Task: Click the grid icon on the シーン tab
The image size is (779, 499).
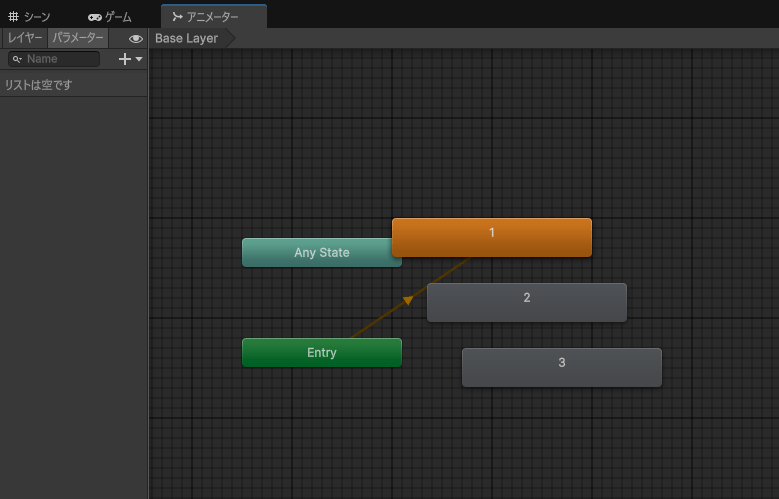Action: [13, 17]
